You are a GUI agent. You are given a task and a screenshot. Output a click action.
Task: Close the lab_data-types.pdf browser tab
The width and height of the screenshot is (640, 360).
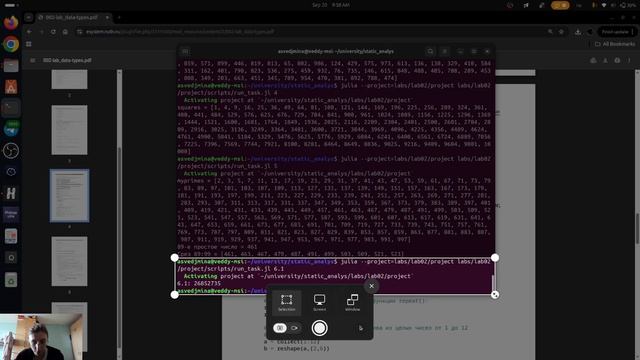pos(107,18)
